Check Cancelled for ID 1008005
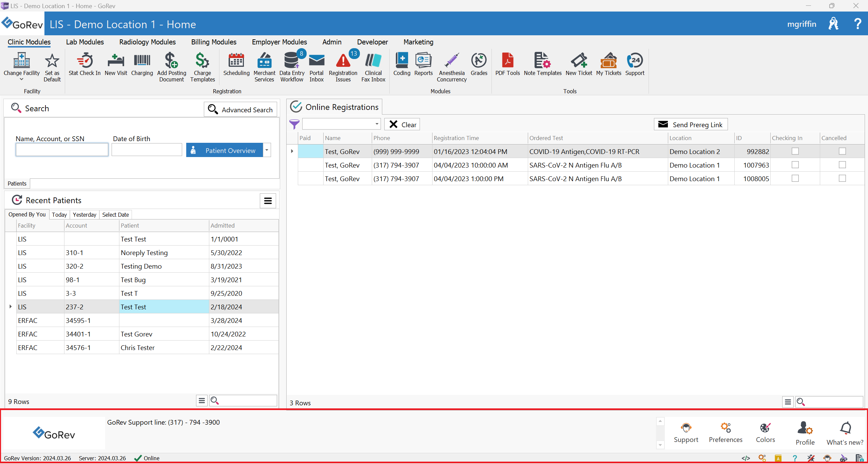This screenshot has width=868, height=464. click(842, 178)
